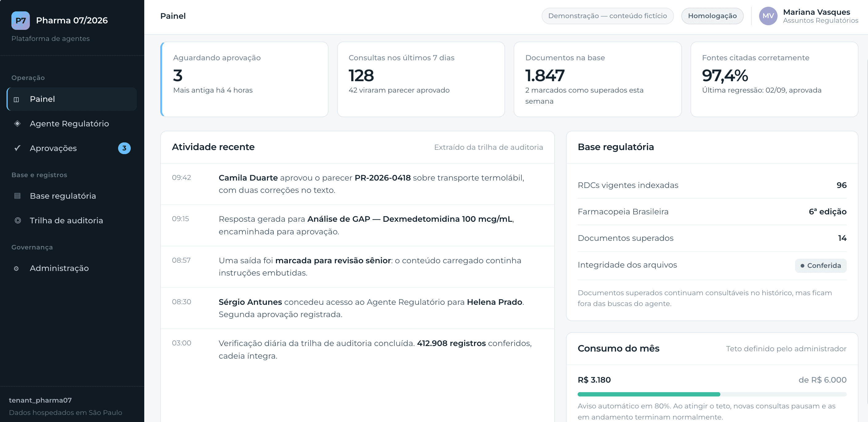Open Trilha de auditoria in the sidebar

coord(72,221)
